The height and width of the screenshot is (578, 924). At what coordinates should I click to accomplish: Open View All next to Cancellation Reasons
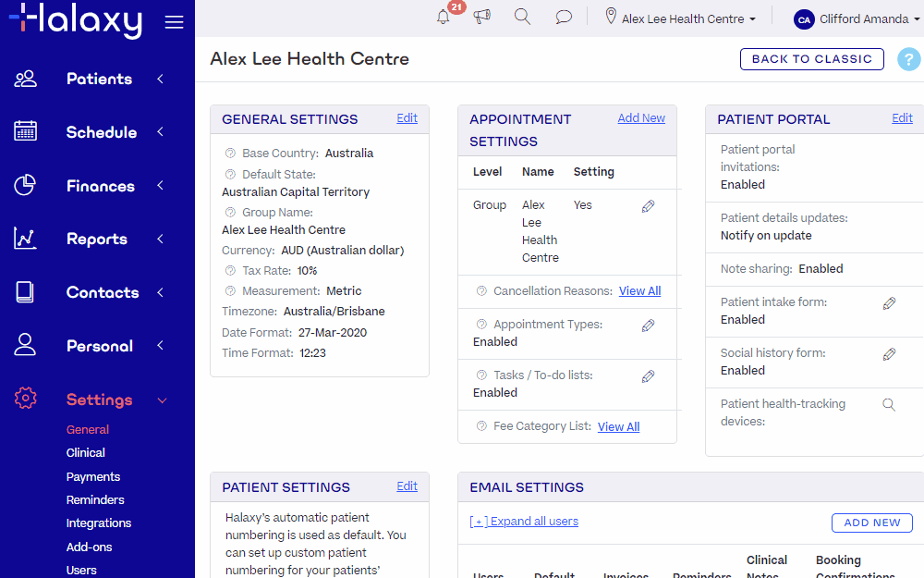click(639, 290)
